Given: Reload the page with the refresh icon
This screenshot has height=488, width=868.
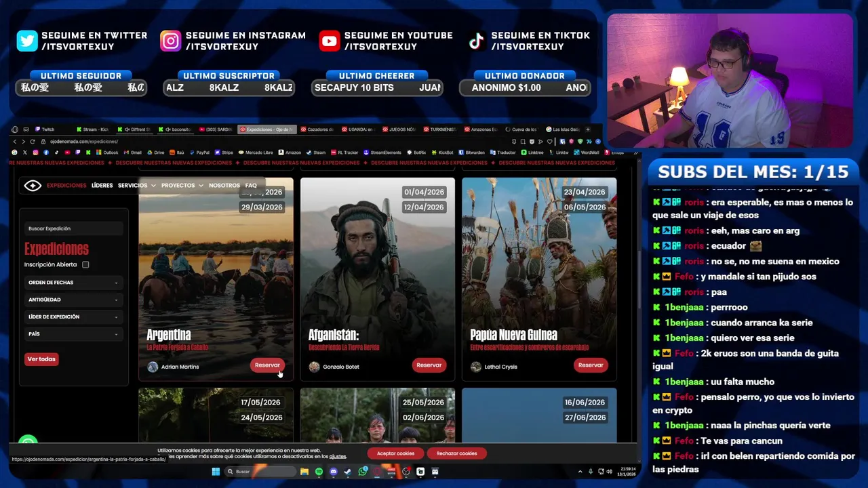Looking at the screenshot, I should 32,142.
